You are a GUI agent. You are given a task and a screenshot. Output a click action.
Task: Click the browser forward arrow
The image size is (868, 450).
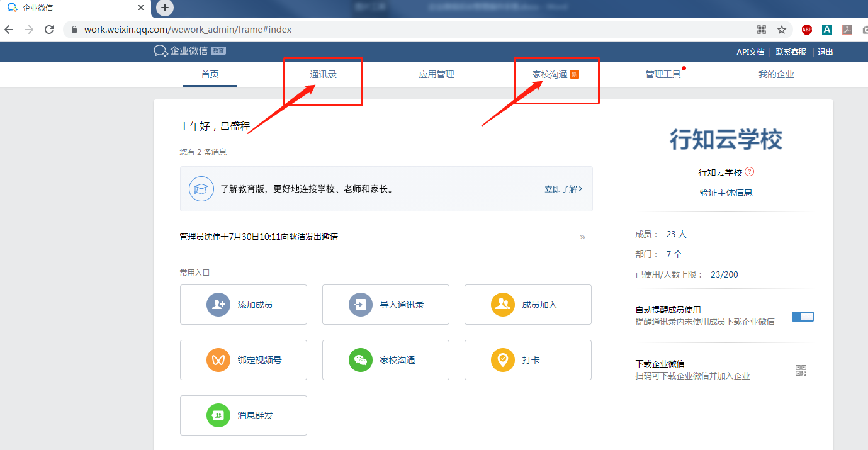pyautogui.click(x=29, y=30)
